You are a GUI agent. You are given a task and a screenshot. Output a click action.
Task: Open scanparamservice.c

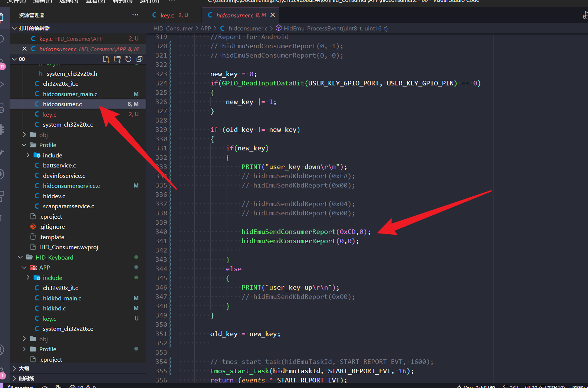coord(78,206)
